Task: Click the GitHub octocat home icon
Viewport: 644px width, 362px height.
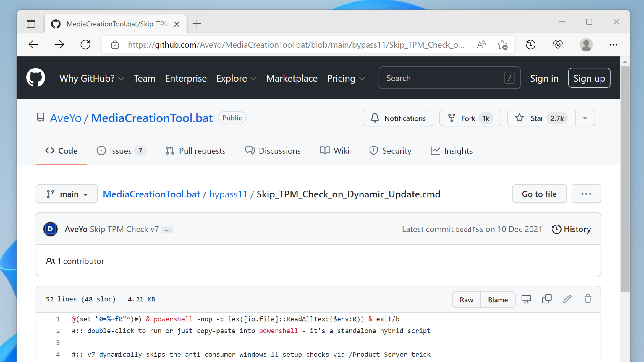Action: [35, 78]
